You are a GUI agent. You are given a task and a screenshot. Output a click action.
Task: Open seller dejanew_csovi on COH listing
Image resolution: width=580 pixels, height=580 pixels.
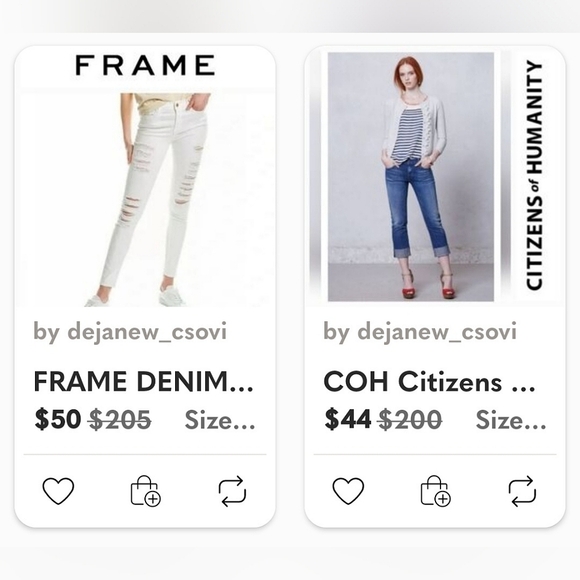pos(420,331)
